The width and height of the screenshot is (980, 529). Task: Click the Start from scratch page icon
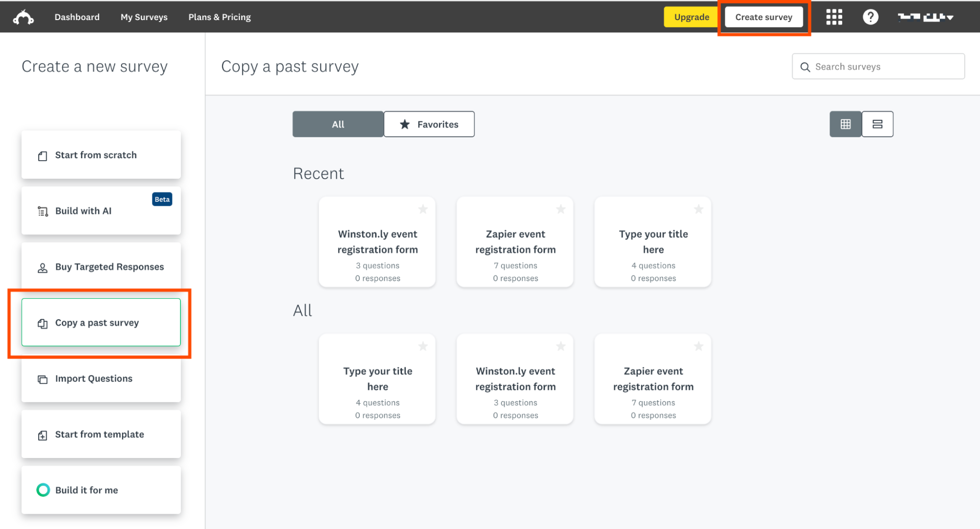pyautogui.click(x=43, y=156)
